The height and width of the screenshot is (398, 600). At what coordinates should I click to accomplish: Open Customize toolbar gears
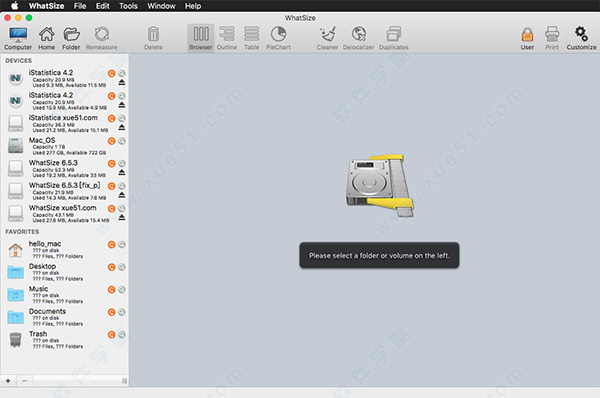[x=581, y=38]
